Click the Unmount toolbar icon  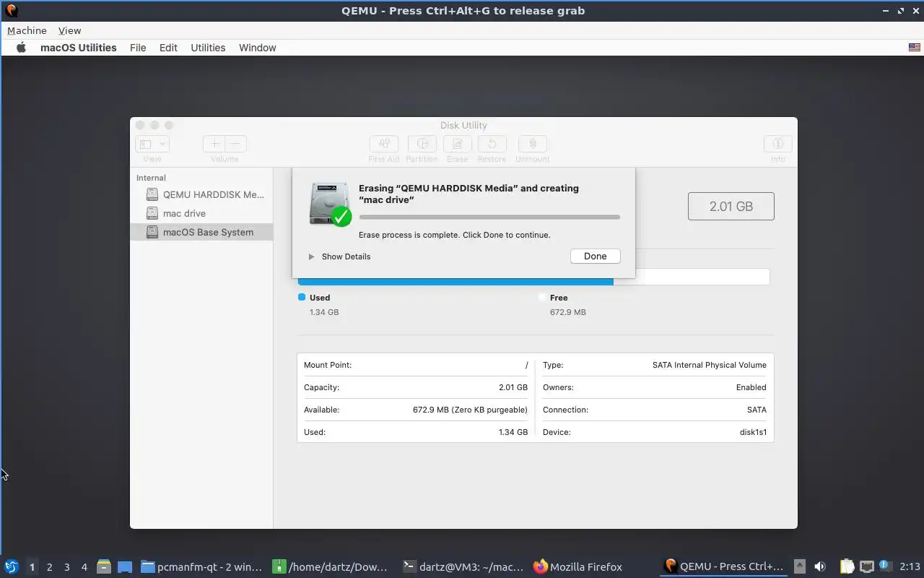click(x=533, y=144)
